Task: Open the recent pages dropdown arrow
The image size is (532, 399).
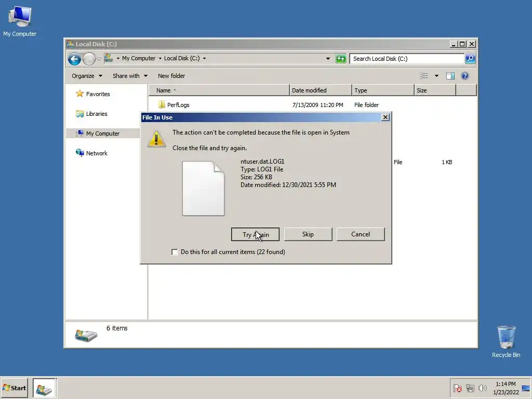Action: (x=99, y=59)
